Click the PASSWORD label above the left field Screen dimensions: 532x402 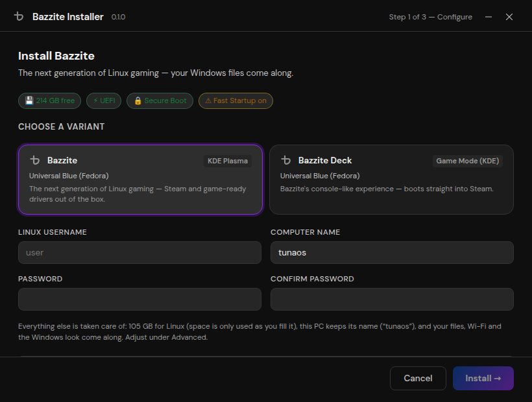click(x=40, y=279)
